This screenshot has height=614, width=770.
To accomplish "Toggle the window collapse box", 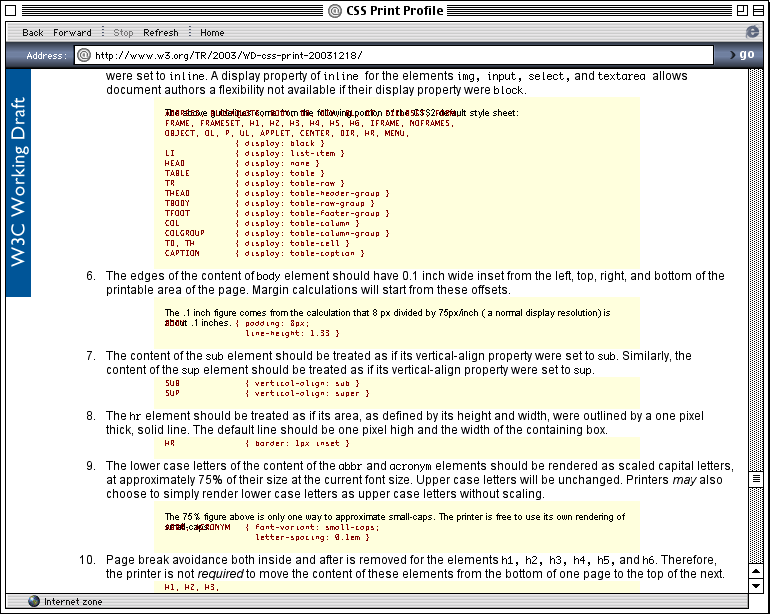I will [757, 11].
